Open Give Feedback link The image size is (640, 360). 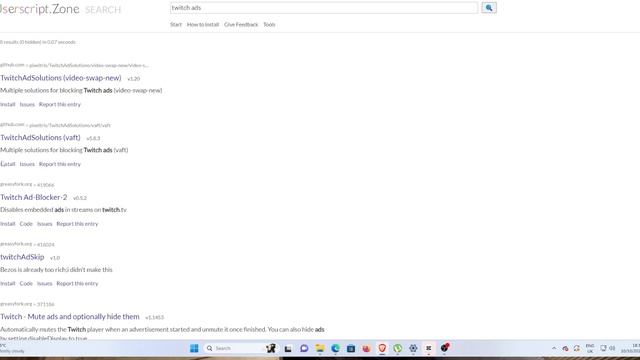[241, 24]
